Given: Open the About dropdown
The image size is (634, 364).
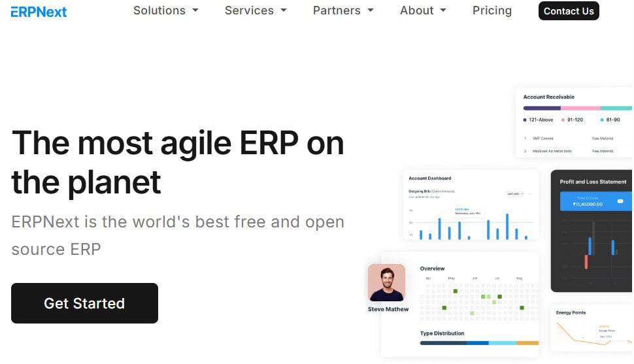Looking at the screenshot, I should pos(423,10).
